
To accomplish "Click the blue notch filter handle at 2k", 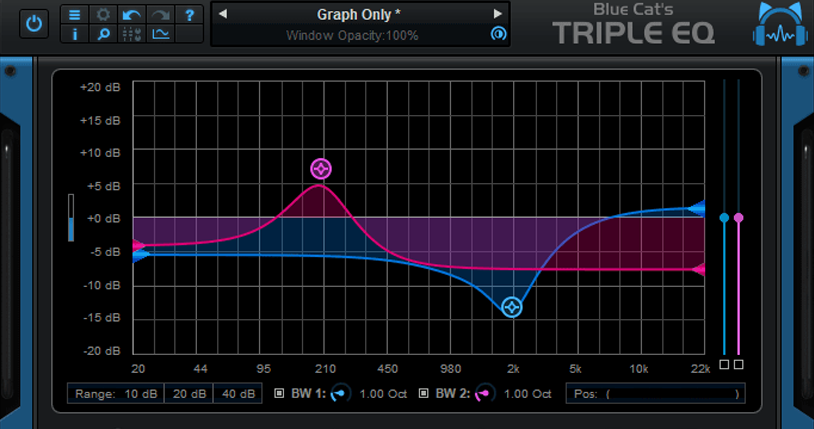I will [512, 307].
